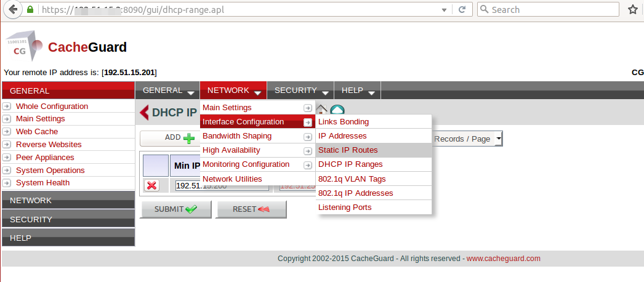The height and width of the screenshot is (282, 644).
Task: Choose Listening Ports from submenu
Action: click(374, 207)
